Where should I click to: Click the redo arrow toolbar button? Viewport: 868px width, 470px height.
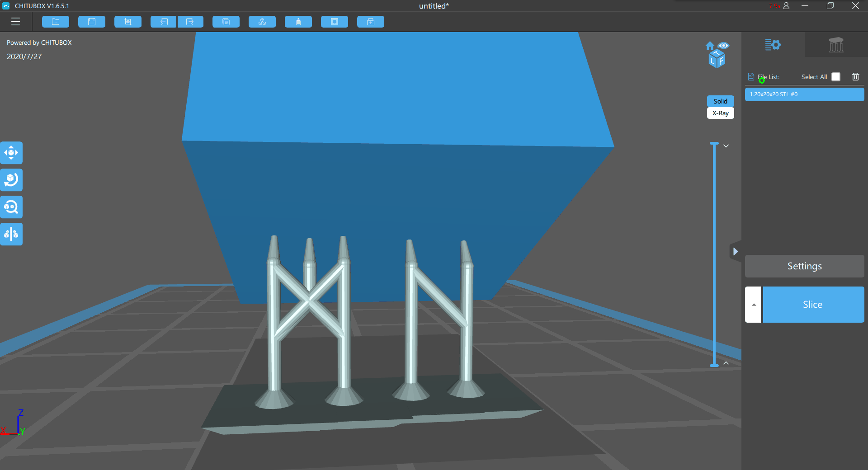click(190, 22)
